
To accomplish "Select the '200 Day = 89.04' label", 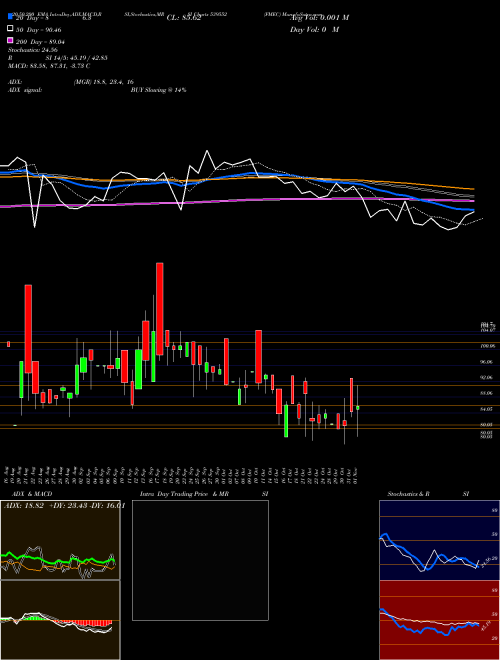I will click(x=40, y=42).
